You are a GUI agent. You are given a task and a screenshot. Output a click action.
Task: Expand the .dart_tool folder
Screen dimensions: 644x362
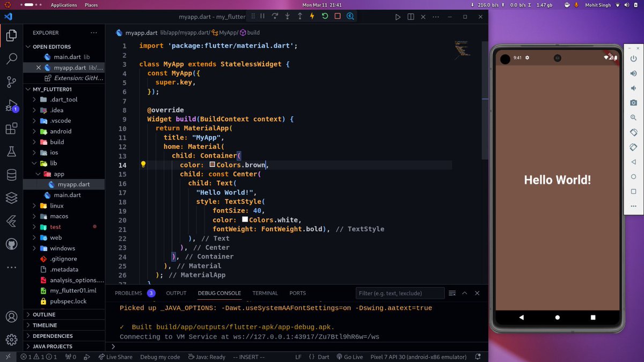64,99
